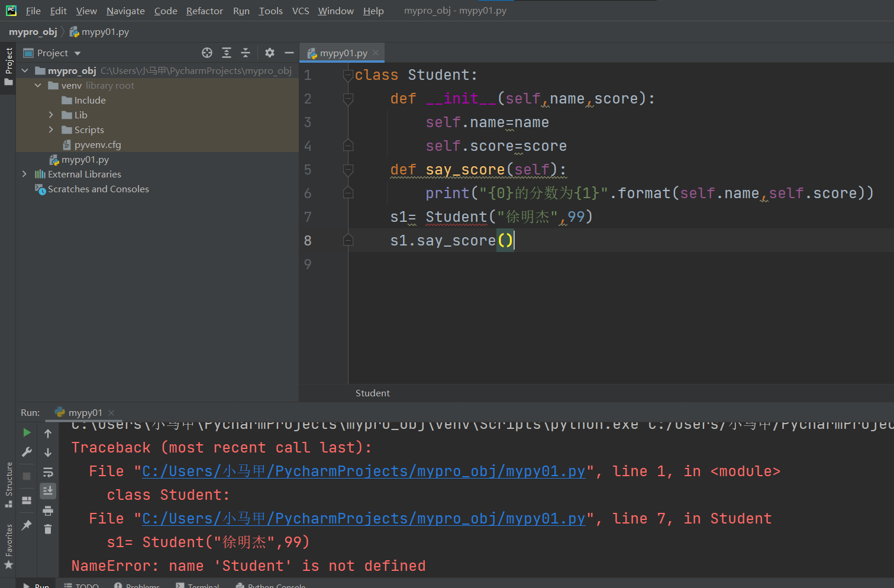
Task: Click mypy01.py in the breadcrumb bar
Action: 99,32
